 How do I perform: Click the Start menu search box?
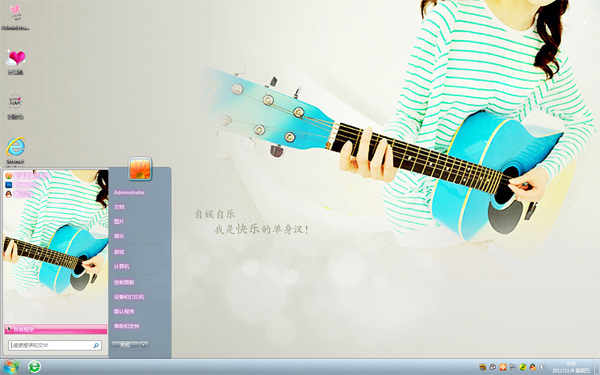[55, 345]
